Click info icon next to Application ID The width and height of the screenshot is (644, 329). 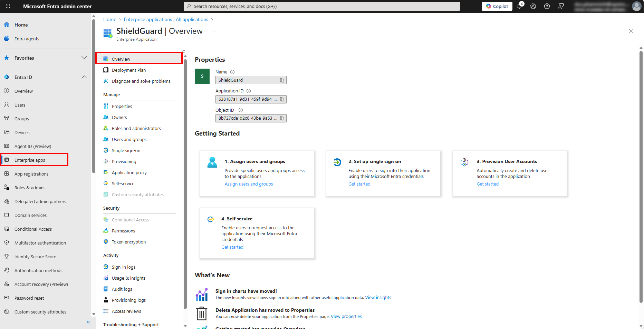point(249,91)
